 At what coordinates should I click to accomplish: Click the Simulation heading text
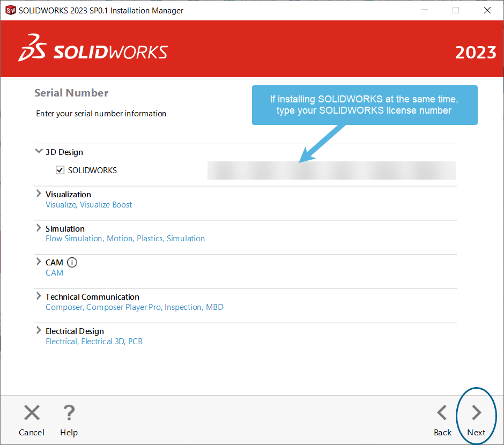coord(65,229)
